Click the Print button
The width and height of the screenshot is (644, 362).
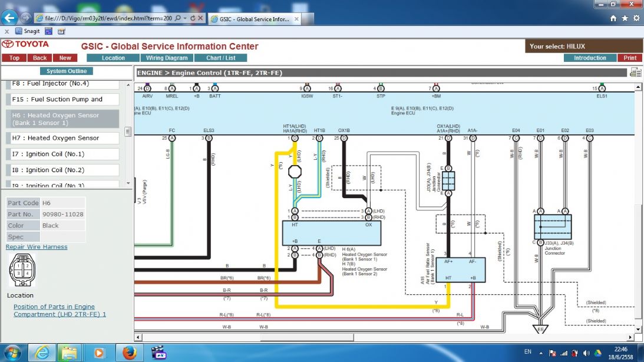[x=630, y=58]
